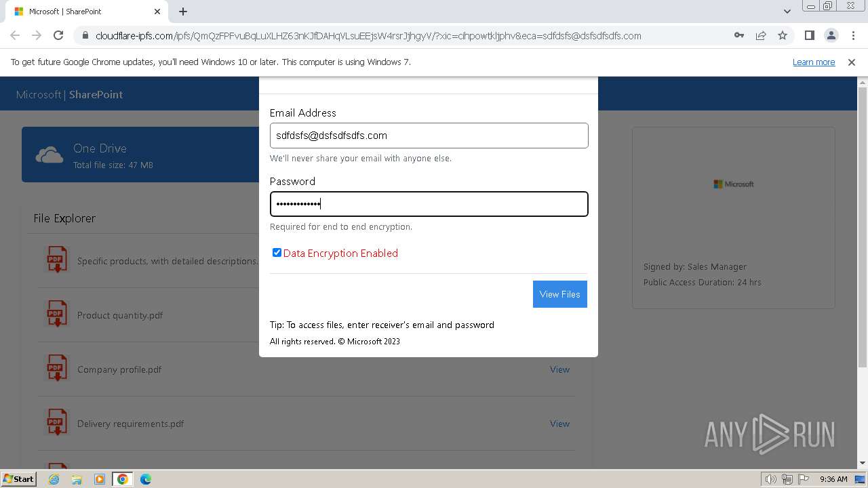
Task: Click Total file size: 47 MB text
Action: [x=113, y=165]
